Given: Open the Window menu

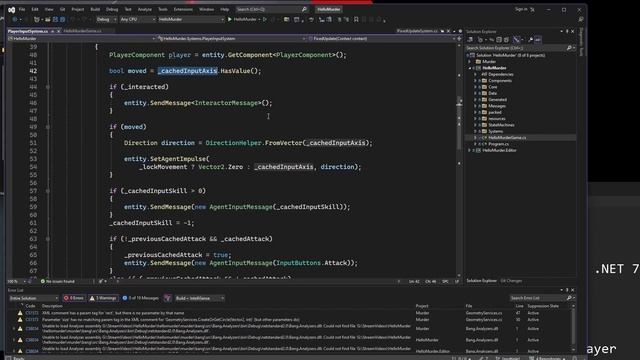Looking at the screenshot, I should click(206, 9).
